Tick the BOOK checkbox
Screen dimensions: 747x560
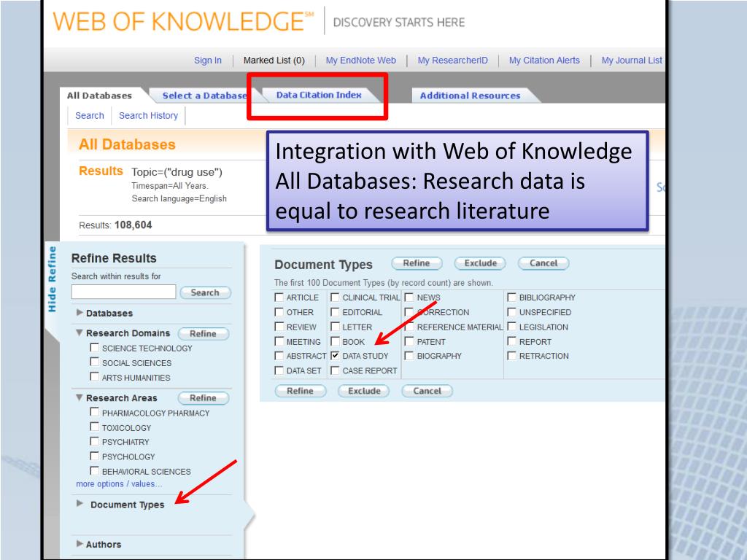(335, 341)
